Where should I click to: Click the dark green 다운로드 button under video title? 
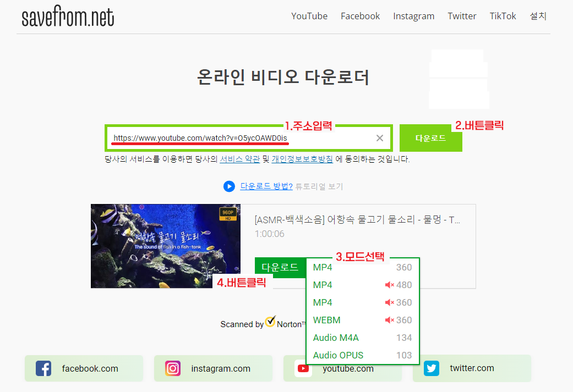[x=280, y=268]
